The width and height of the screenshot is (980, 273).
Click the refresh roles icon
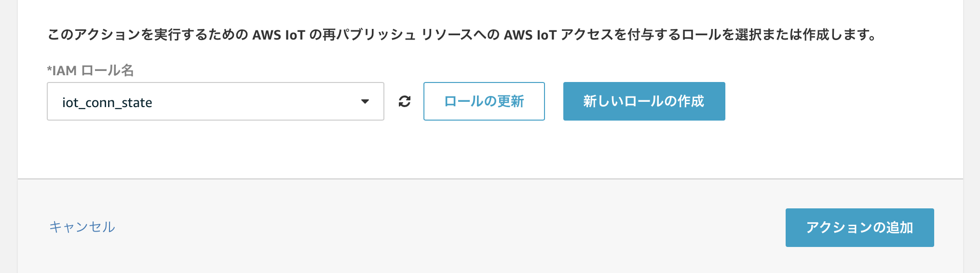click(405, 101)
